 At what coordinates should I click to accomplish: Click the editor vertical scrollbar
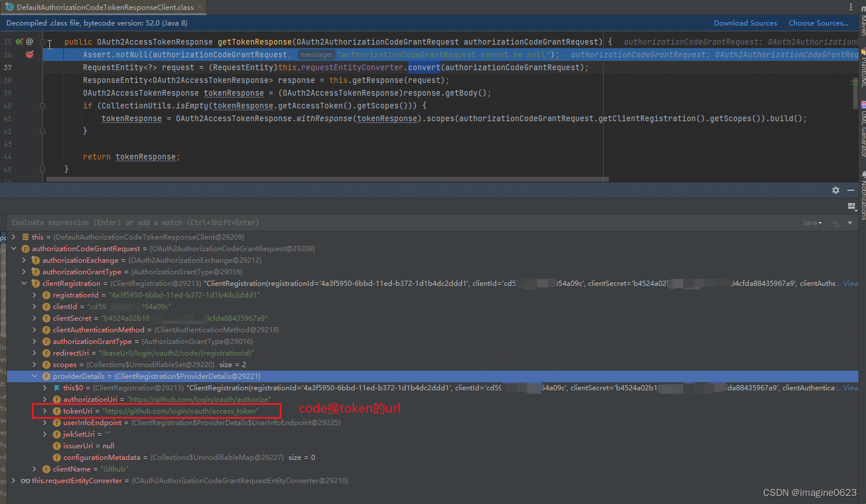[x=855, y=93]
